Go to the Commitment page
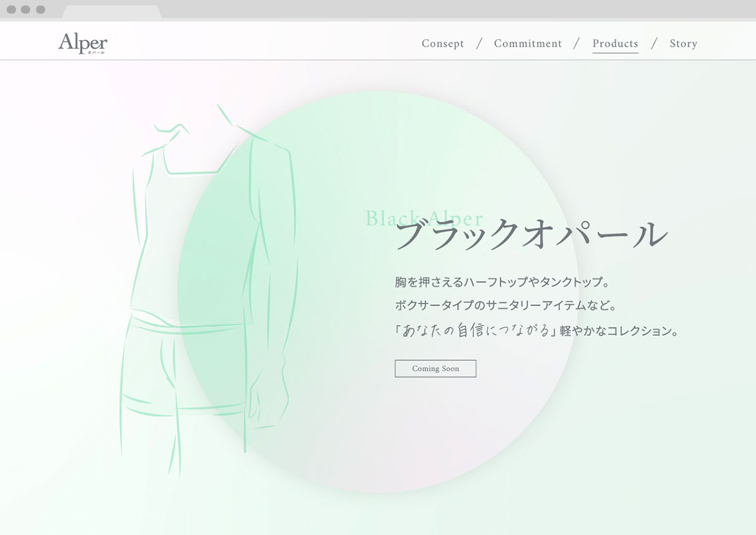756x535 pixels. (527, 44)
